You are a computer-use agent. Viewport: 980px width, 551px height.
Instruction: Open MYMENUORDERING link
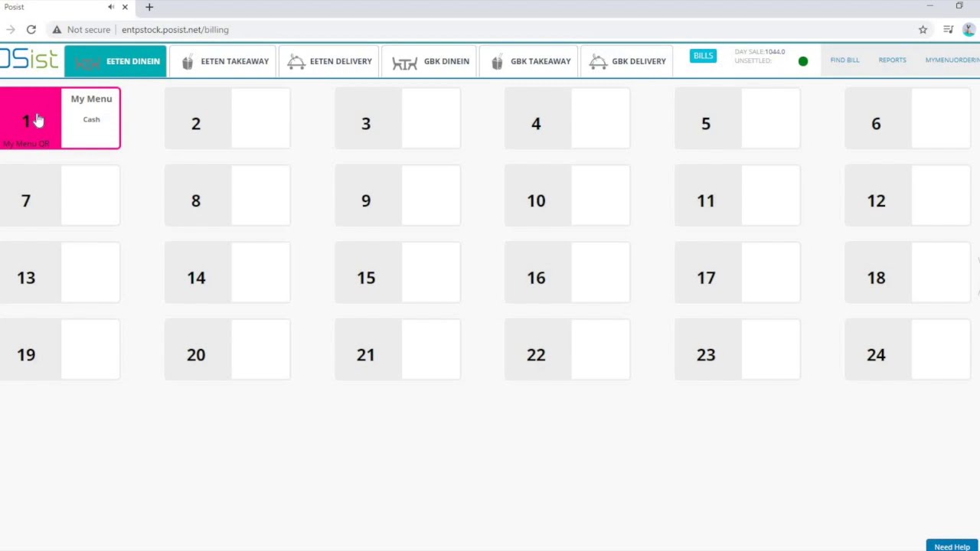pyautogui.click(x=952, y=60)
